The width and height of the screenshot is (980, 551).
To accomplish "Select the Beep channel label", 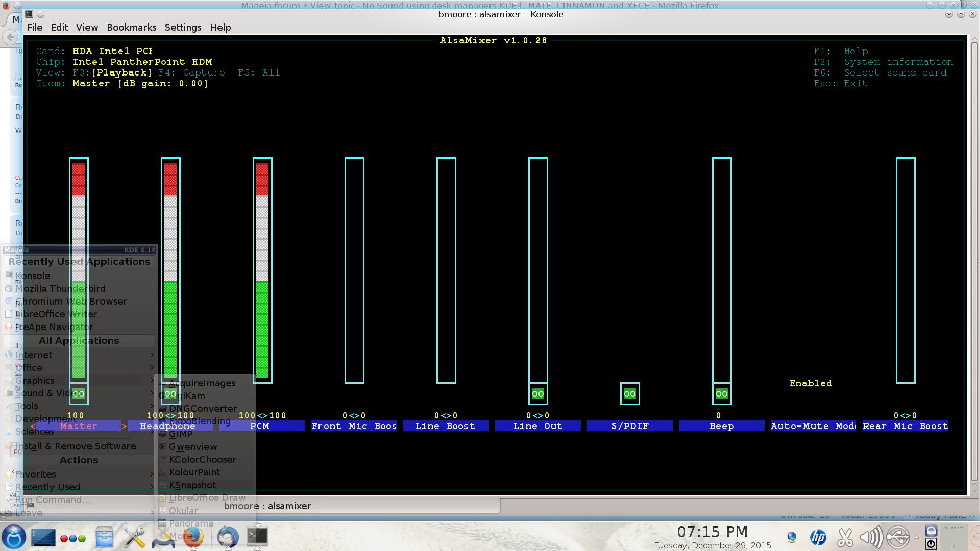I will pos(722,426).
